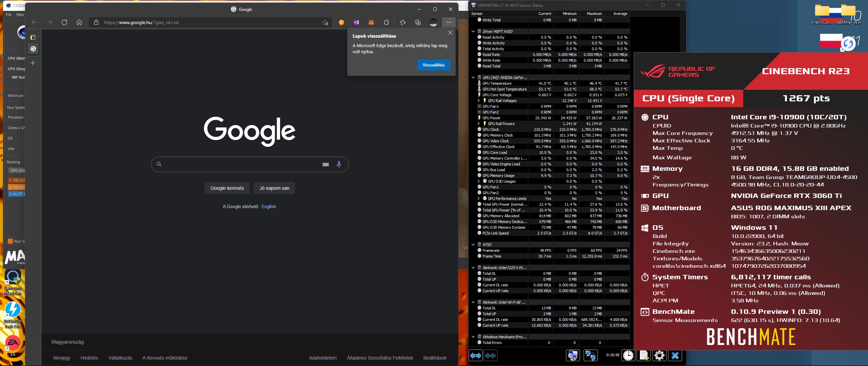This screenshot has width=868, height=366.
Task: Open the Extensions puzzle-piece menu
Action: pos(386,22)
